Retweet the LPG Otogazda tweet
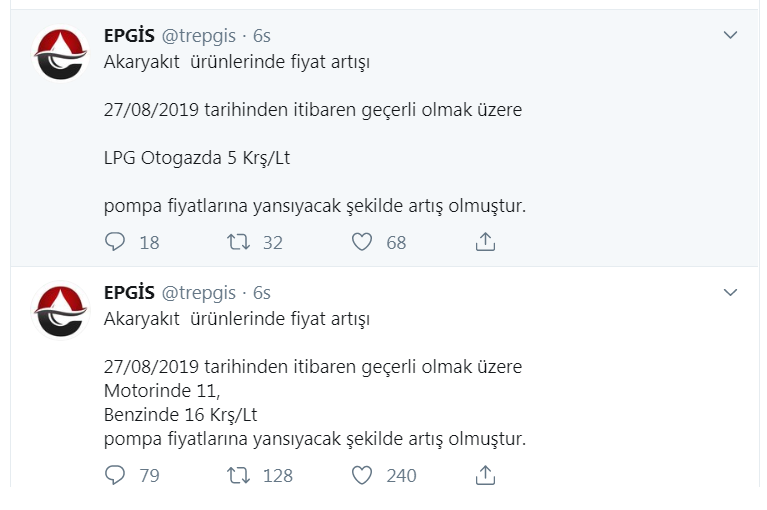Viewport: 767px width, 510px height. pos(238,242)
